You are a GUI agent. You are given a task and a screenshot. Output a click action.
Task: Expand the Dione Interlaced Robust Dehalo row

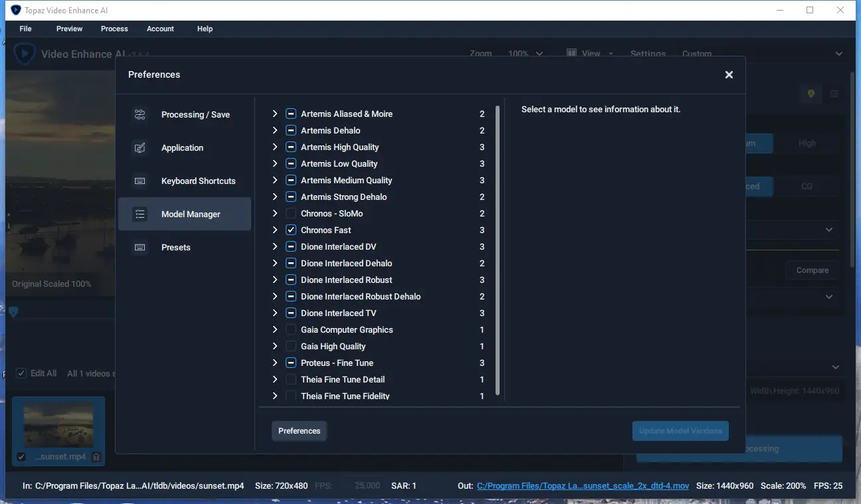275,296
